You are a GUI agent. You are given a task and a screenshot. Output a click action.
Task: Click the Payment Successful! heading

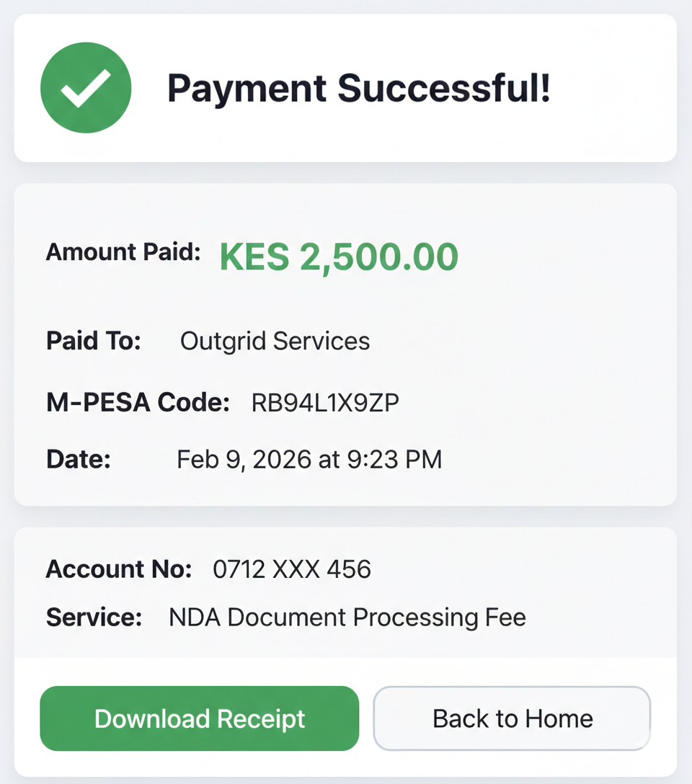pos(359,89)
